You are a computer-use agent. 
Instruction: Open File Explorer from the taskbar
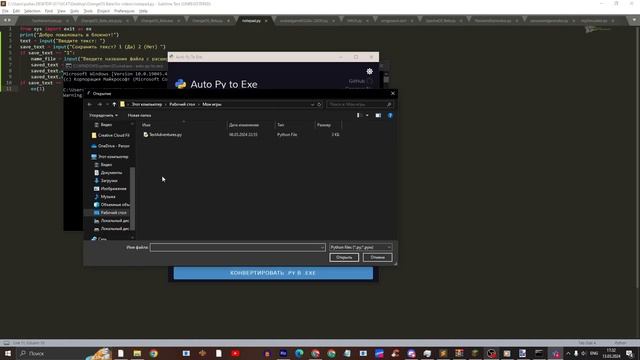coord(137,353)
